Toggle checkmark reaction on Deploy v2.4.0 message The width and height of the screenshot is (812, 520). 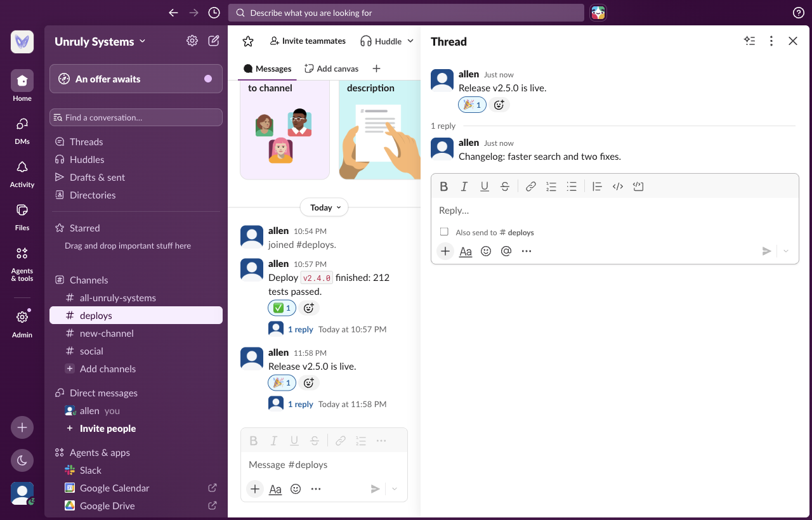(x=282, y=308)
